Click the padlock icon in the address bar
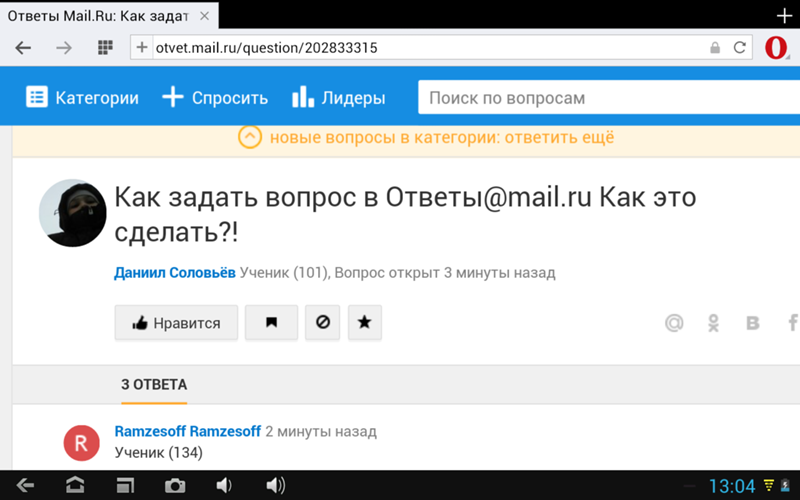800x500 pixels. (715, 47)
